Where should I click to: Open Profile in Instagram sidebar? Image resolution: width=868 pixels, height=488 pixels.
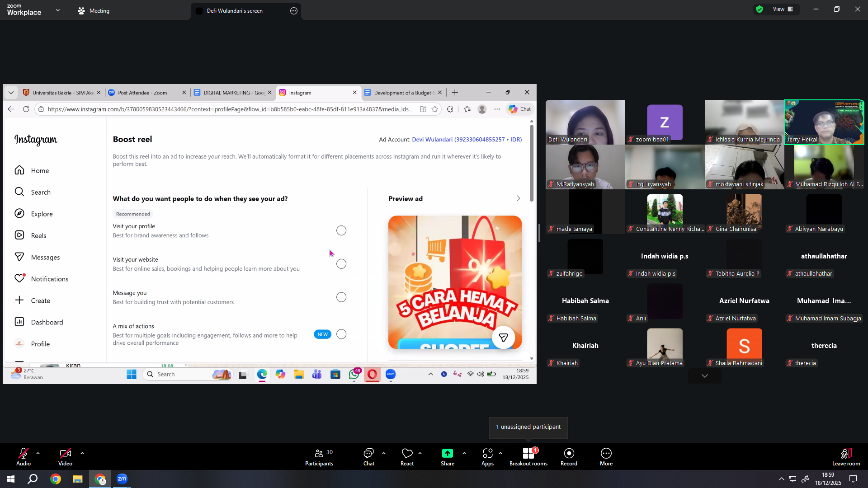point(32,344)
